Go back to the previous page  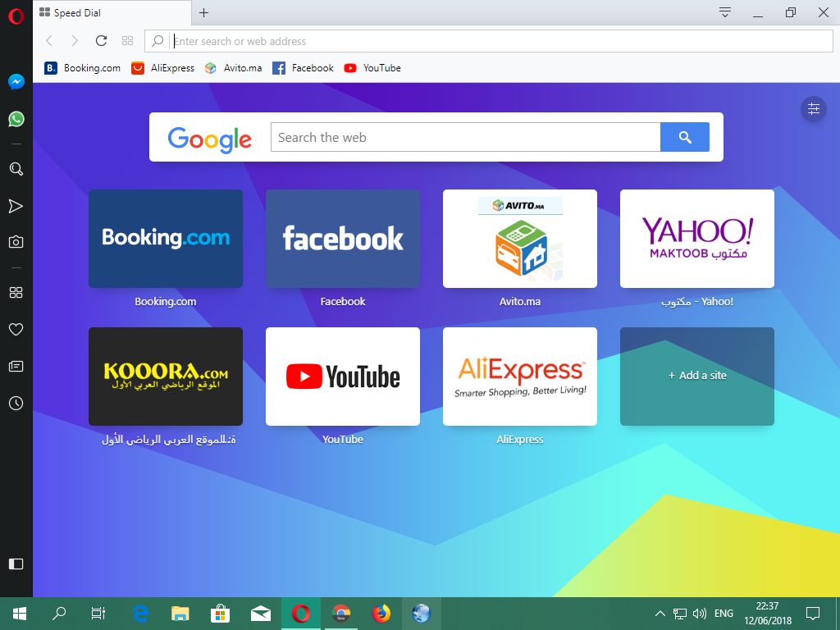pyautogui.click(x=49, y=41)
